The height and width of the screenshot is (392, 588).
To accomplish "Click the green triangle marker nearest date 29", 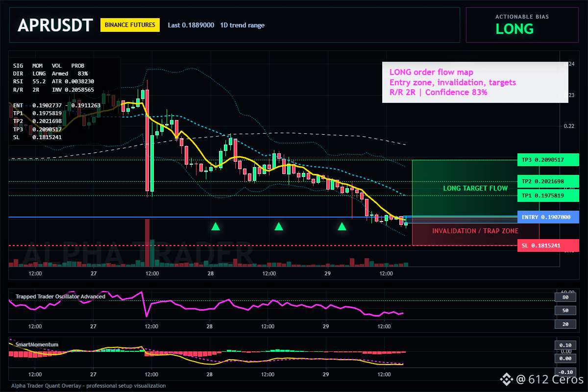I will (x=342, y=226).
